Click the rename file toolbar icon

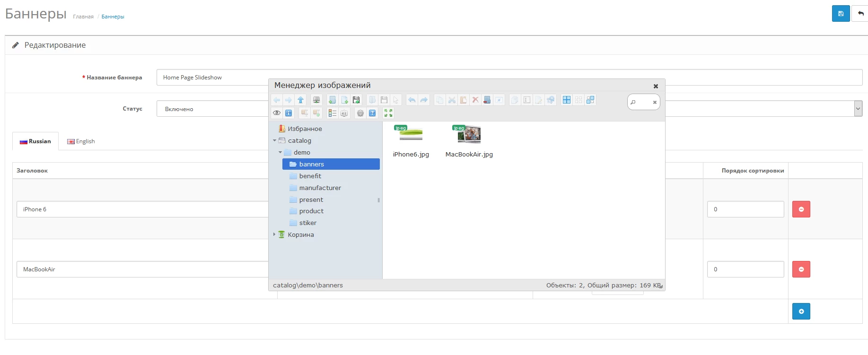(527, 100)
